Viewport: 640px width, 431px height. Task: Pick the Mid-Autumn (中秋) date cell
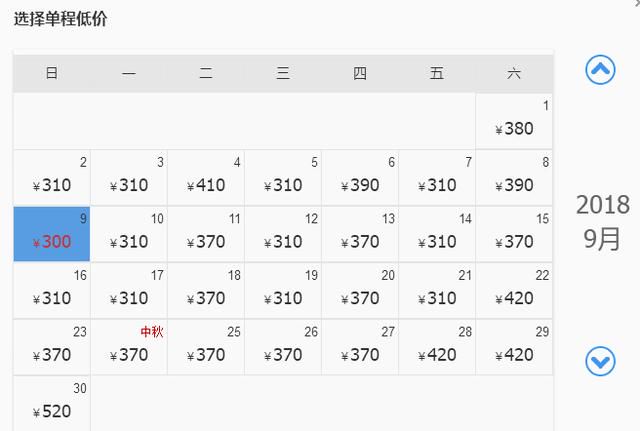point(129,347)
